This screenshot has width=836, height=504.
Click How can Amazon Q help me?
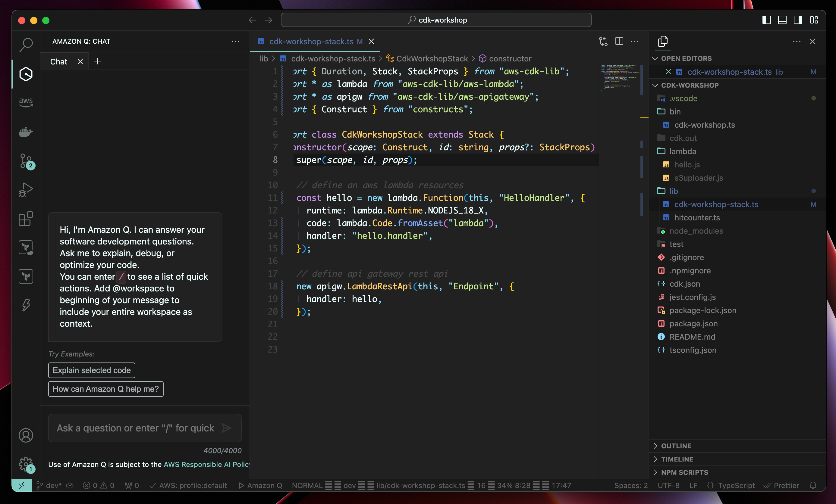[x=106, y=389]
